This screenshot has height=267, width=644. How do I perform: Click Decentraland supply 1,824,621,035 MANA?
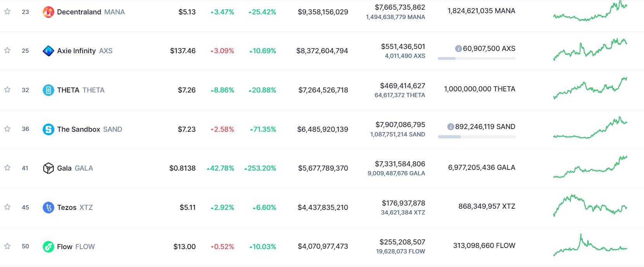pyautogui.click(x=481, y=11)
